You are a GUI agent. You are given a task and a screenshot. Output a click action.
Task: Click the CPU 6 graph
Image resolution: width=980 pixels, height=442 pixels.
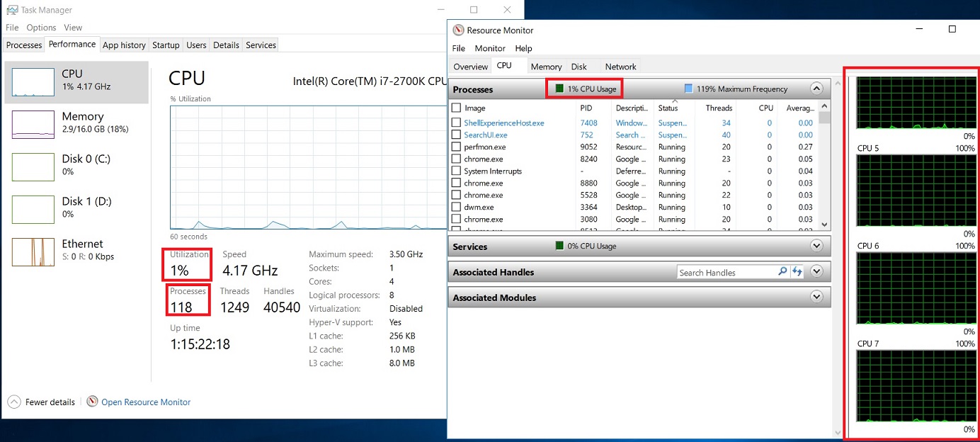(916, 289)
